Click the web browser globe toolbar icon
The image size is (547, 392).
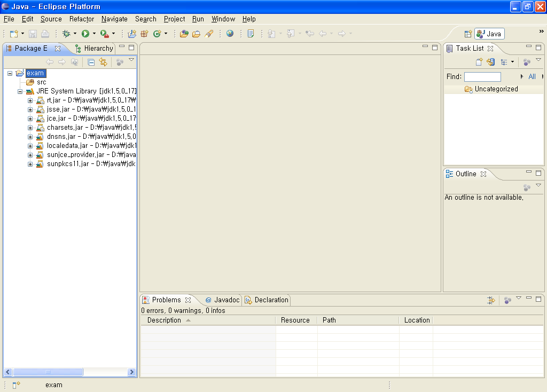(x=230, y=34)
